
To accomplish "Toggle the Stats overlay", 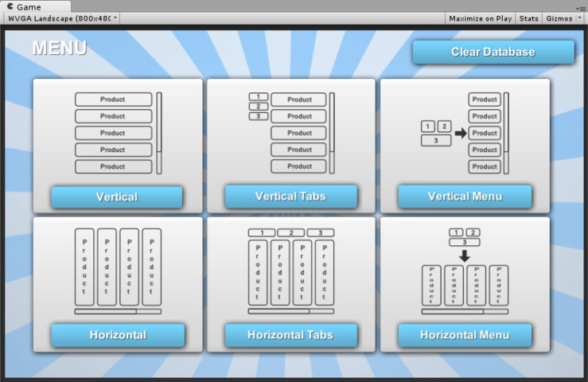I will click(529, 18).
